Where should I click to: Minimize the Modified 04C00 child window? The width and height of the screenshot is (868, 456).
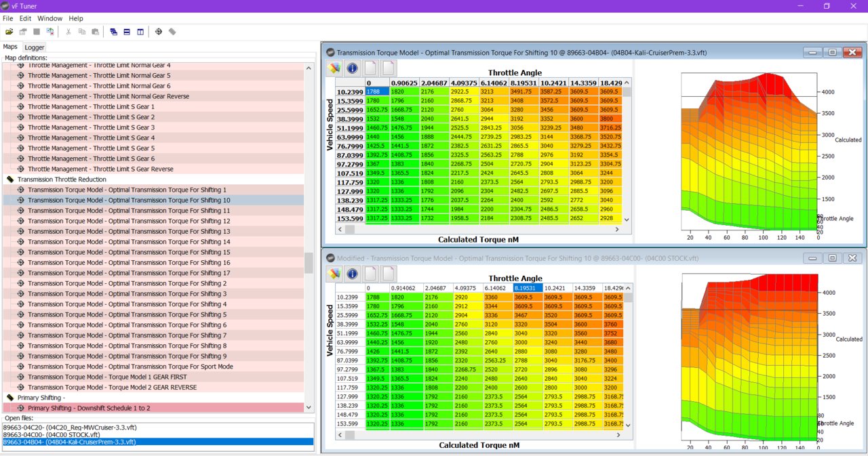coord(812,258)
